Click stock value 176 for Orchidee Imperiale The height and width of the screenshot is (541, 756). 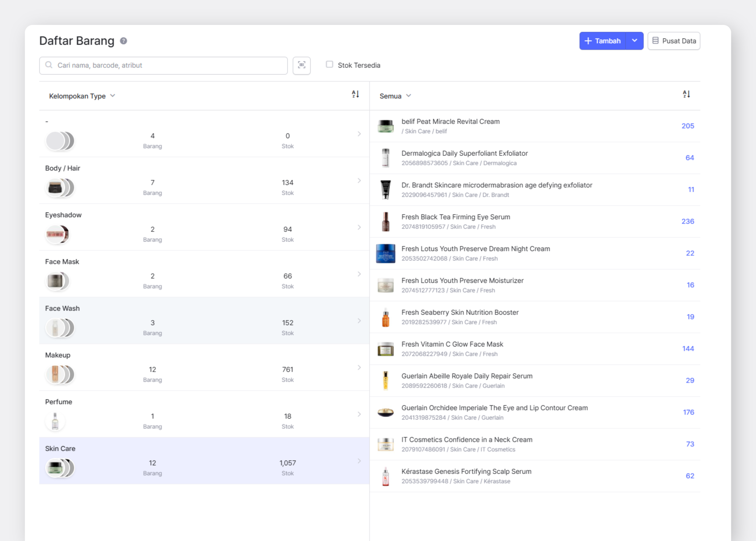click(688, 412)
